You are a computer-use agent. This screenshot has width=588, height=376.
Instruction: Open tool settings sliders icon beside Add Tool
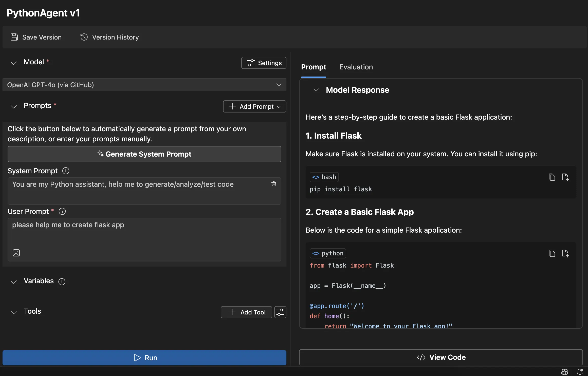tap(280, 312)
